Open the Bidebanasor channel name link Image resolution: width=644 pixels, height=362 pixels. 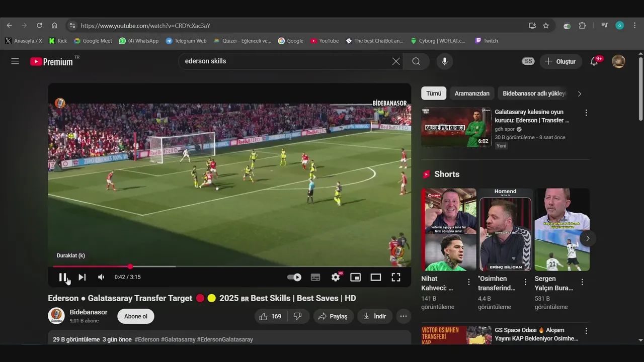tap(89, 312)
